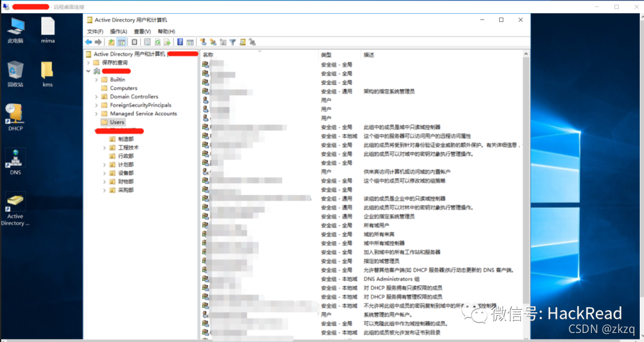Click the clipboard icon in the toolbar
The height and width of the screenshot is (342, 644).
(134, 42)
